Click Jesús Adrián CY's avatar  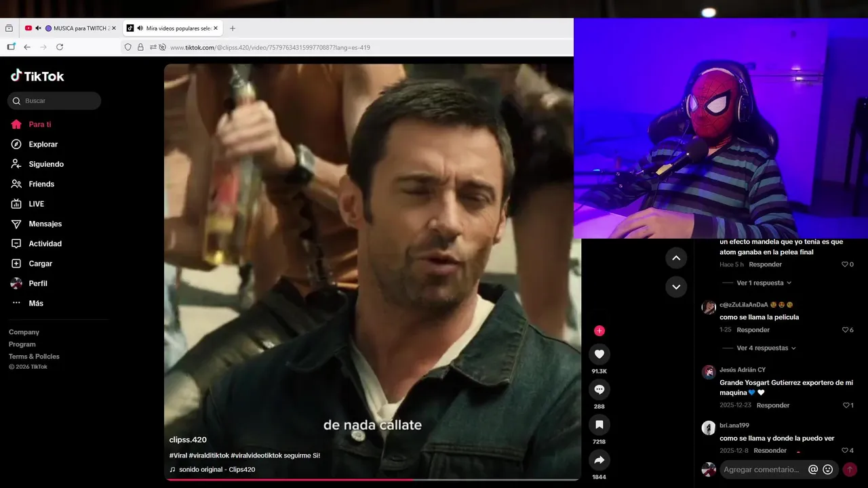click(709, 372)
